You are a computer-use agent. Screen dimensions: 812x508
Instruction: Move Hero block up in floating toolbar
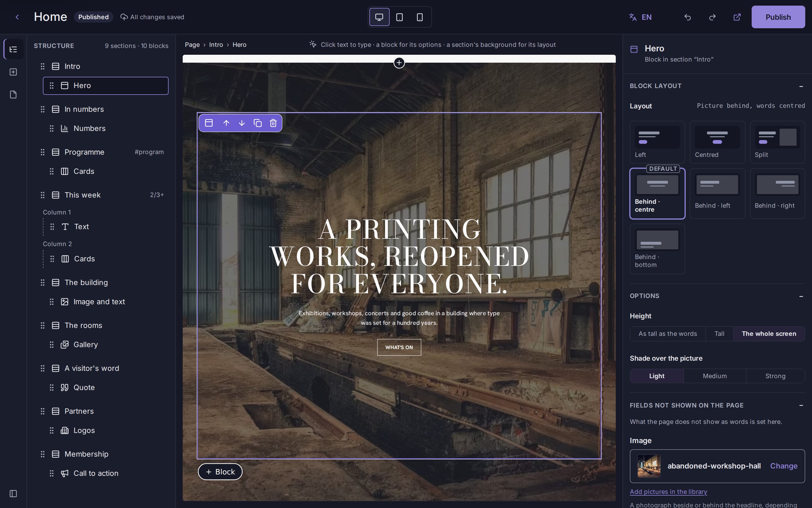pyautogui.click(x=226, y=123)
